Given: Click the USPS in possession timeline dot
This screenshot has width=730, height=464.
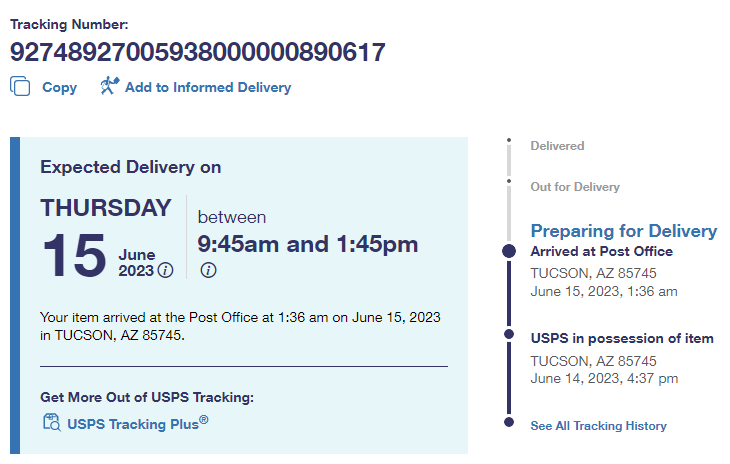Looking at the screenshot, I should pos(509,334).
